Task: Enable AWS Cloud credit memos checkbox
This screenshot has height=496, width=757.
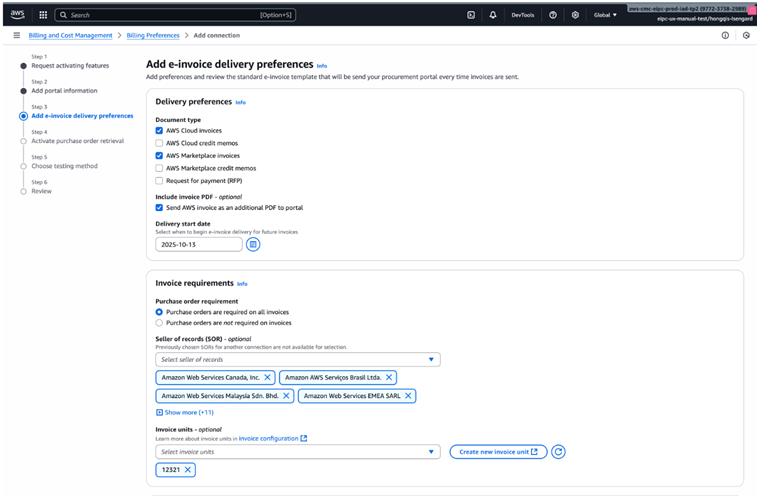Action: (159, 143)
